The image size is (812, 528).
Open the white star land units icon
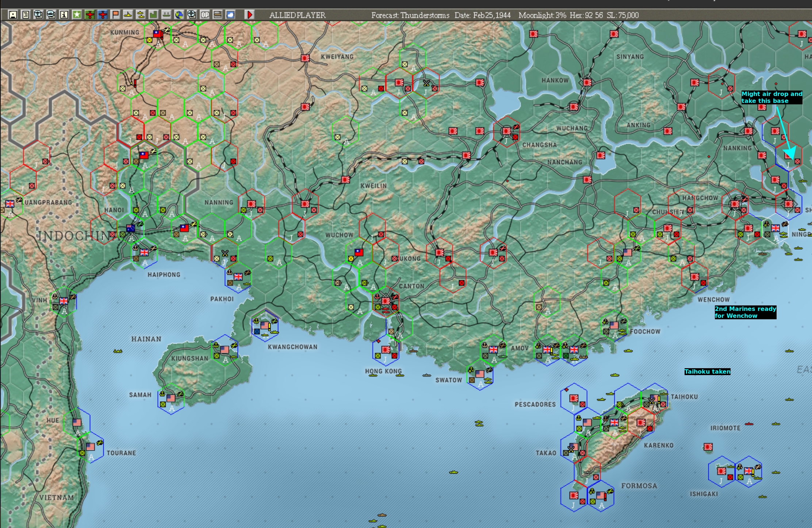tap(77, 15)
